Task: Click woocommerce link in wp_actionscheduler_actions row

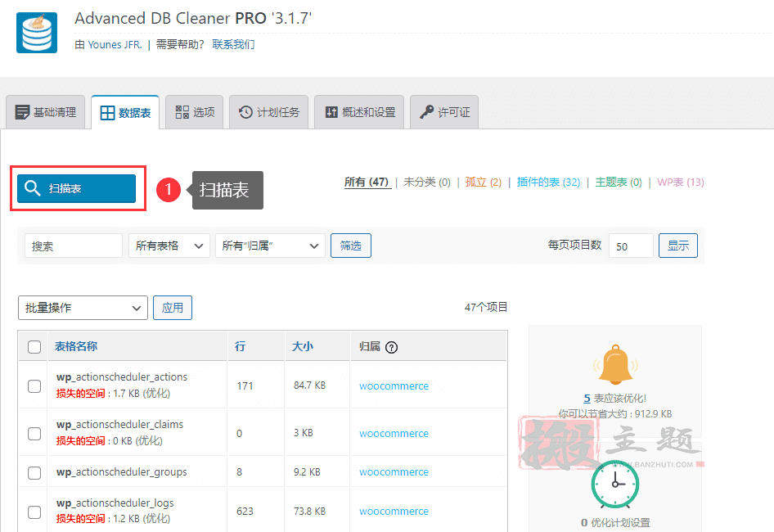Action: pos(394,385)
